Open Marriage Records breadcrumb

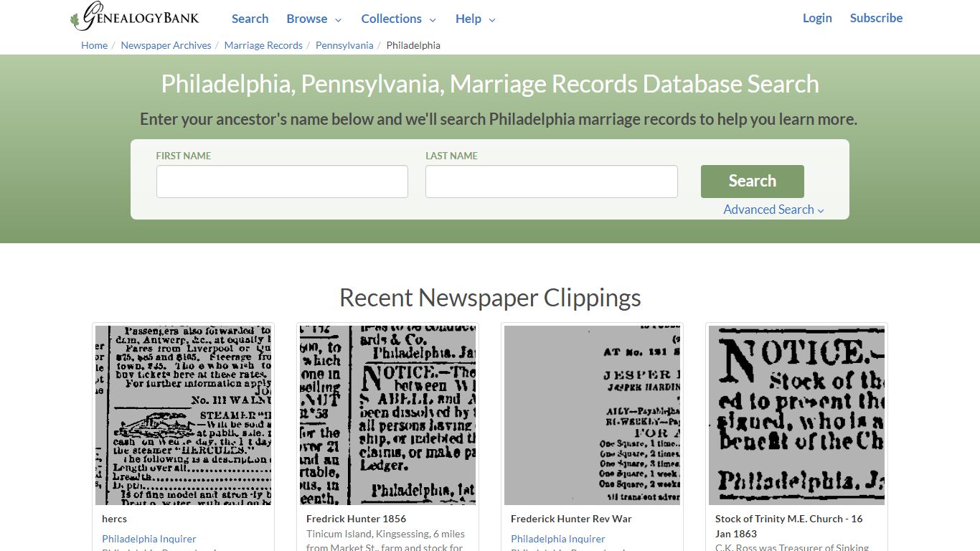263,45
